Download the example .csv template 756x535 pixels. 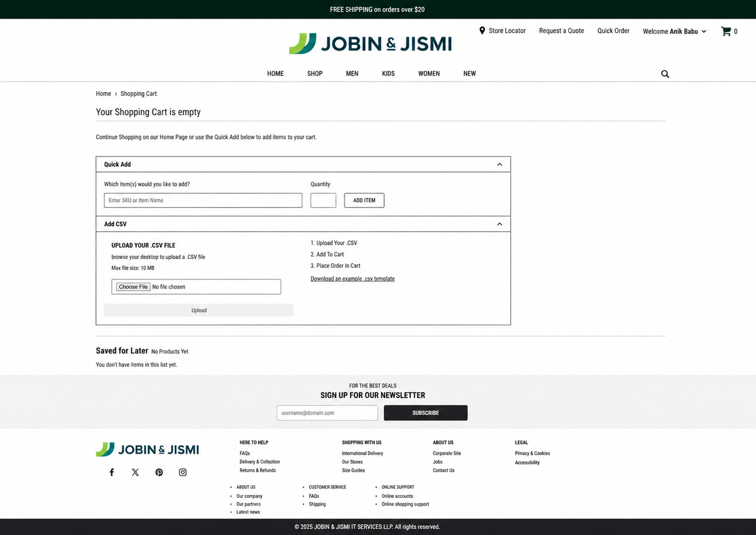[352, 279]
